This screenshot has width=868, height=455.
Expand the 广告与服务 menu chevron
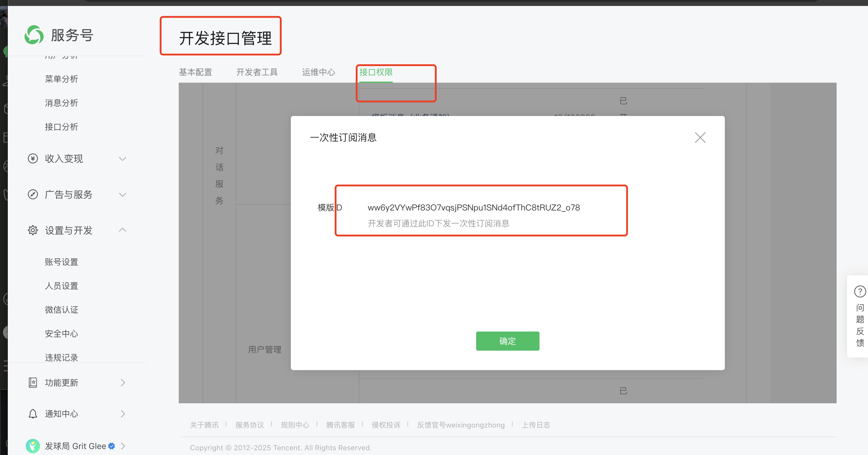pyautogui.click(x=123, y=195)
